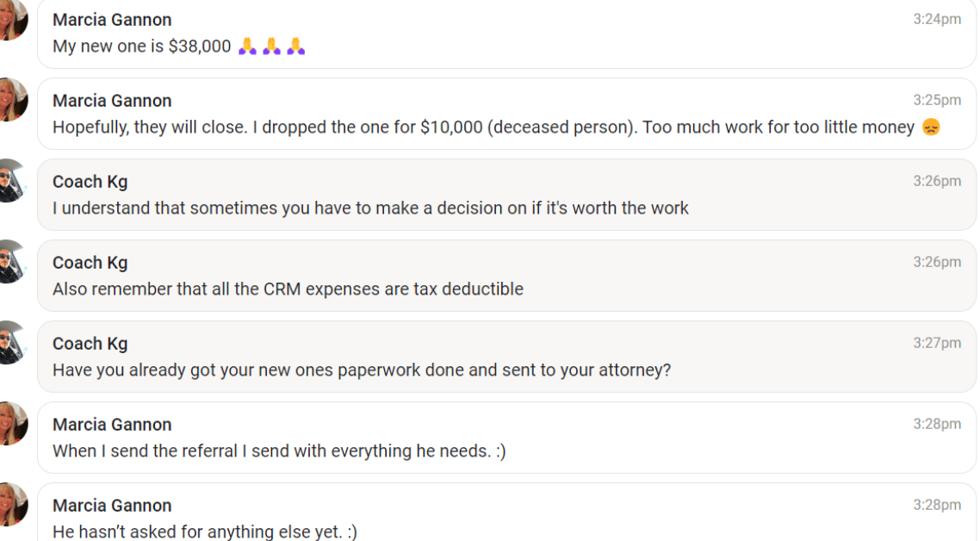The height and width of the screenshot is (541, 980).
Task: Select the 'I understand that sometimes' message text
Action: (x=370, y=208)
